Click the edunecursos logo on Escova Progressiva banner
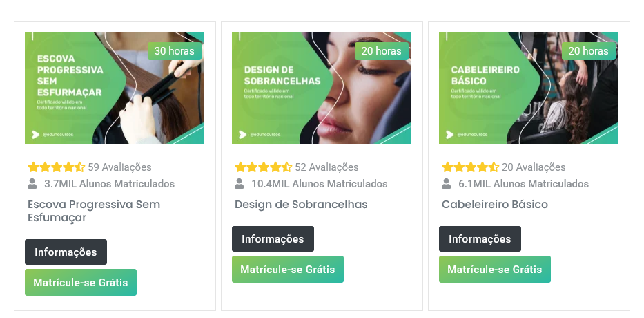This screenshot has height=318, width=644. point(36,135)
